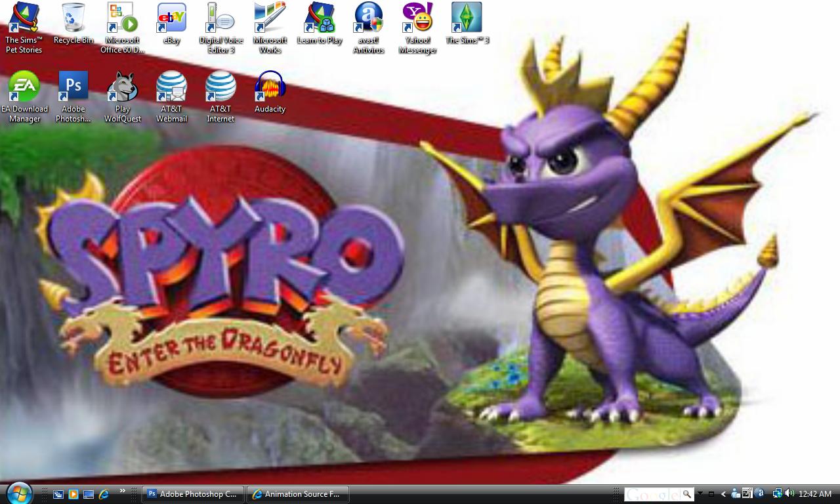Click the 12:42 AM system clock

coord(815,494)
